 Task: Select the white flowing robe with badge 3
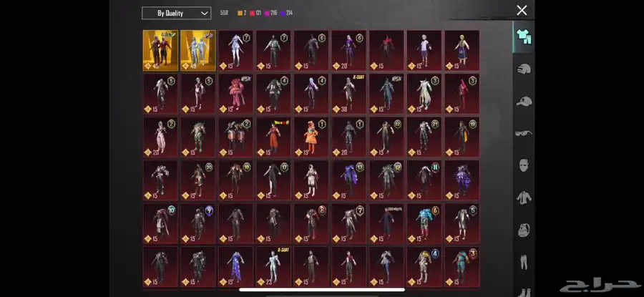tap(424, 94)
